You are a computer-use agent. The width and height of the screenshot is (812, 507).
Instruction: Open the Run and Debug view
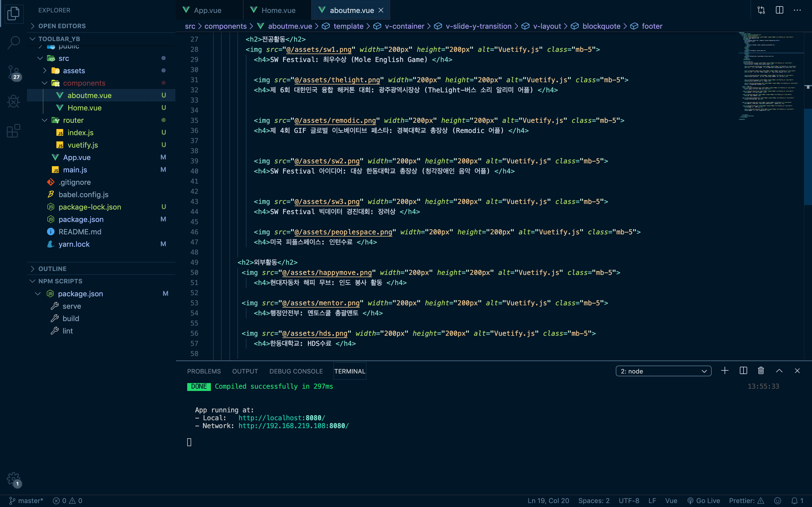14,101
